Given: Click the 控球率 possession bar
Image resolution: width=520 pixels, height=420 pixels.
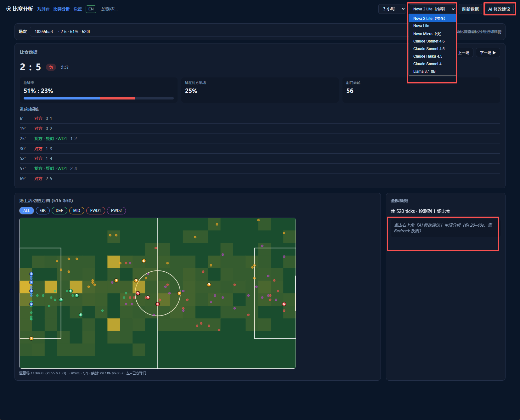Looking at the screenshot, I should pyautogui.click(x=99, y=98).
